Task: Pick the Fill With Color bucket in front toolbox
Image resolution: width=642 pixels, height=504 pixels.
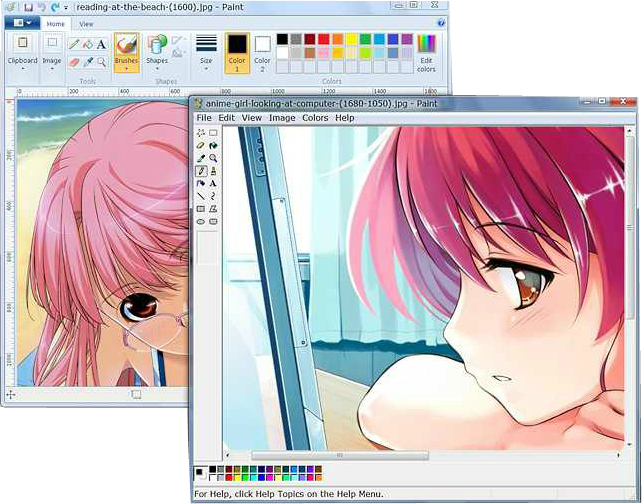Action: [x=213, y=145]
